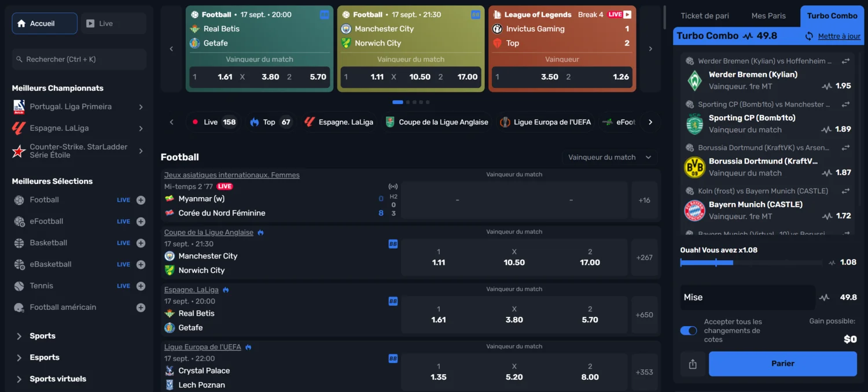Image resolution: width=868 pixels, height=392 pixels.
Task: Click the plus icon beside Basketball
Action: point(141,243)
